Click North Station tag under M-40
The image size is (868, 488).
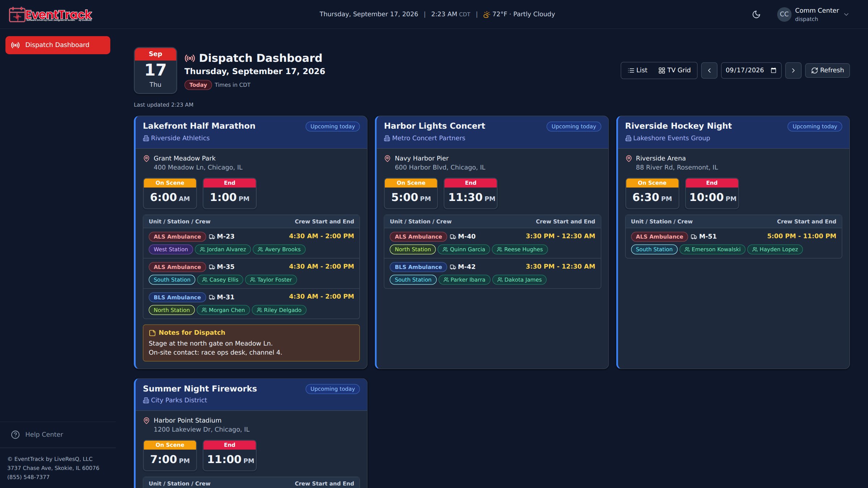pyautogui.click(x=413, y=249)
